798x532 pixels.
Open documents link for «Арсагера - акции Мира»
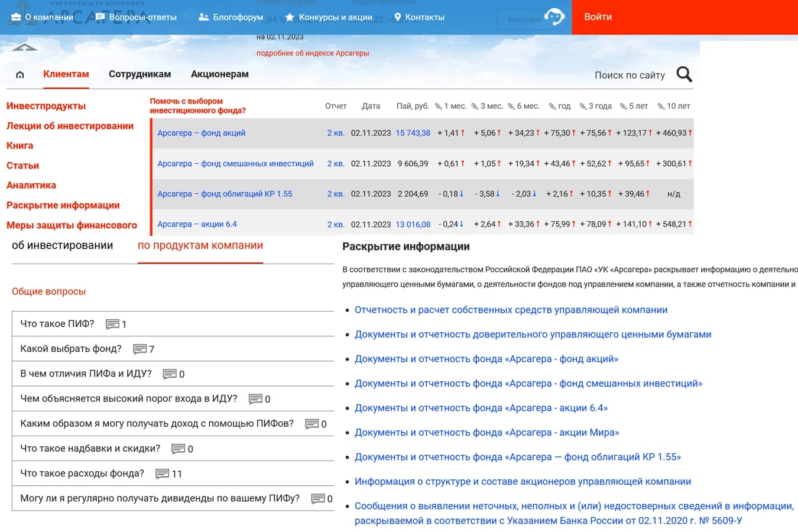[487, 433]
